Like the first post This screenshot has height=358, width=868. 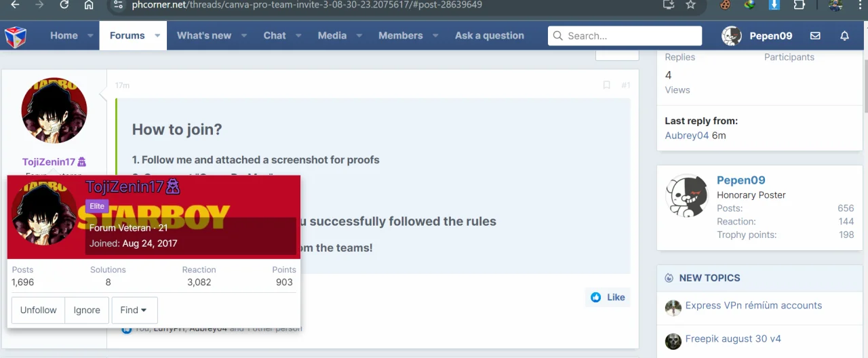608,297
